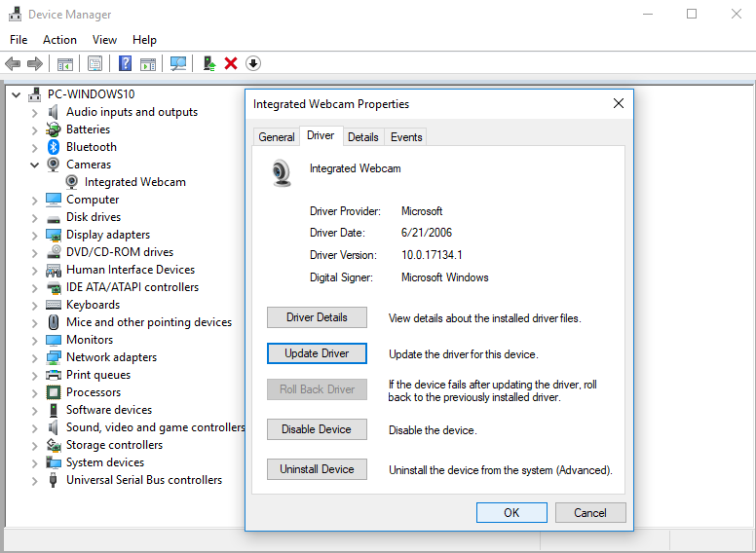Switch to the Events tab

[406, 137]
